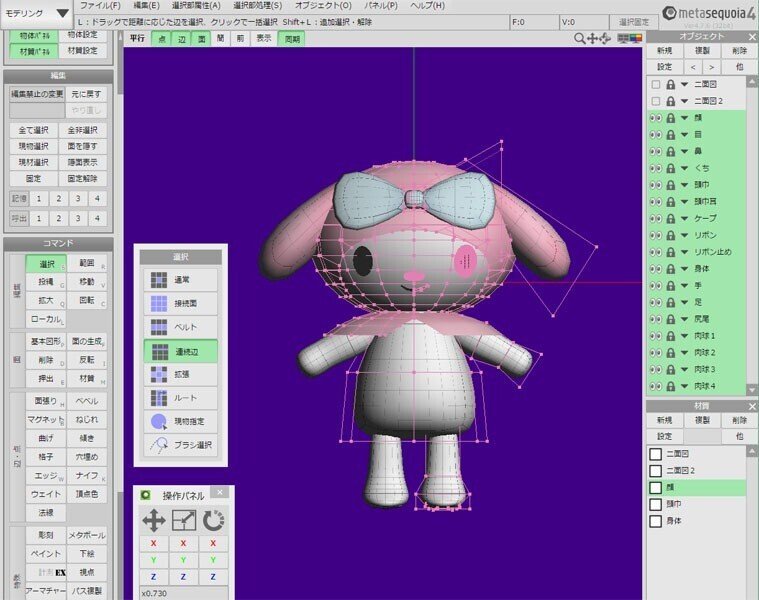Collapse the 頭巾耳 object triangle arrow
Image resolution: width=759 pixels, height=600 pixels.
[684, 201]
